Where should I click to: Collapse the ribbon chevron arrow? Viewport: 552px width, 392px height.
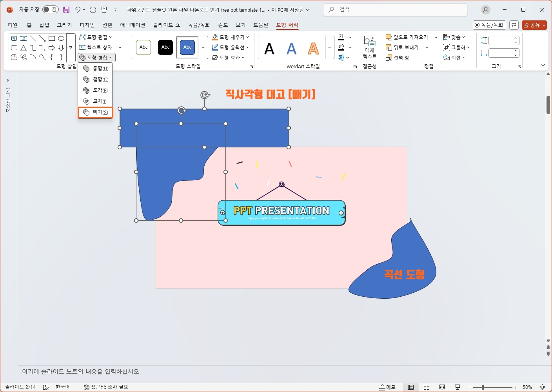(x=543, y=65)
